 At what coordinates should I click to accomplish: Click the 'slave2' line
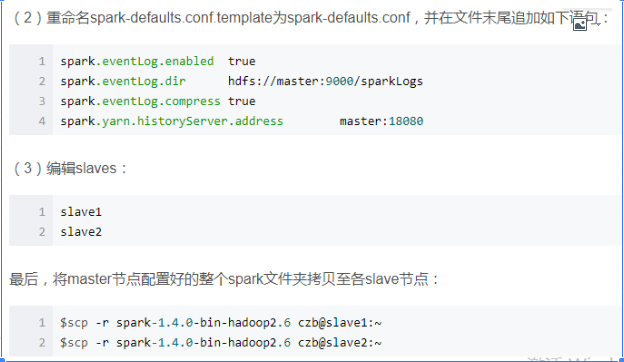coord(81,232)
